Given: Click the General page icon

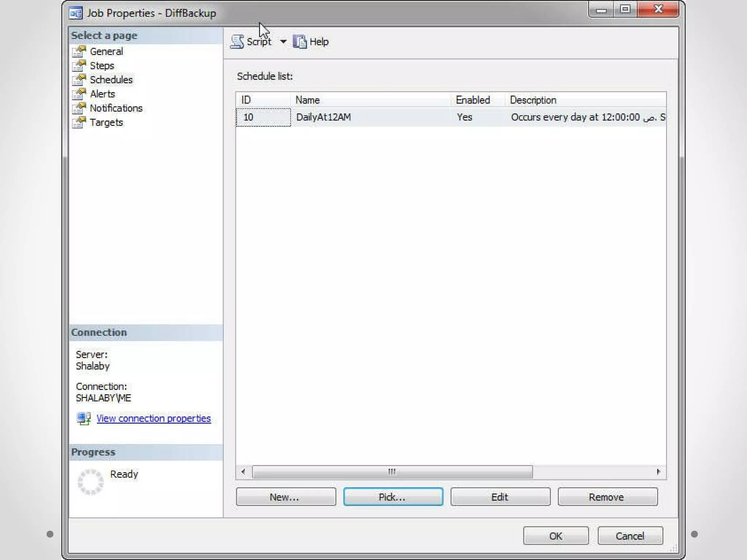Looking at the screenshot, I should click(x=79, y=51).
